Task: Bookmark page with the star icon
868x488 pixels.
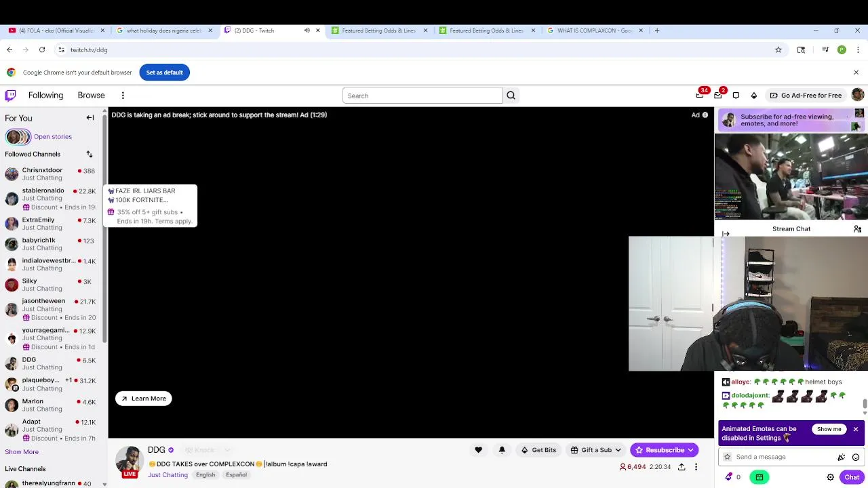Action: click(778, 49)
